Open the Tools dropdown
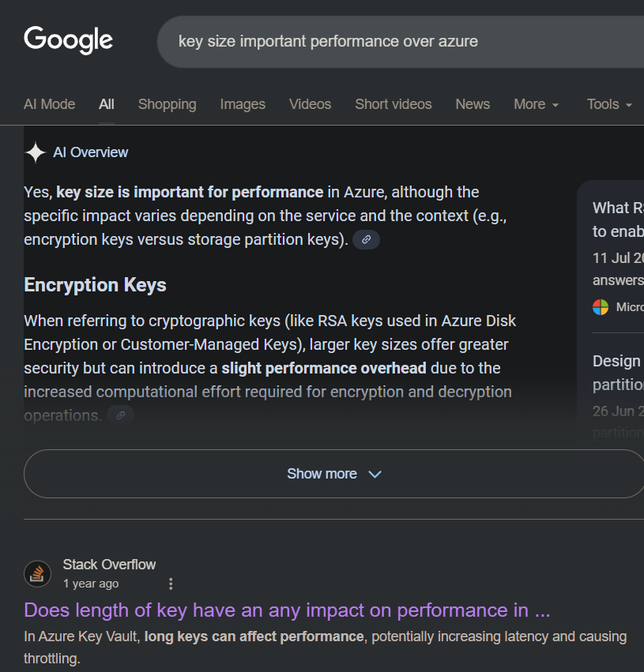The image size is (644, 672). pyautogui.click(x=609, y=104)
